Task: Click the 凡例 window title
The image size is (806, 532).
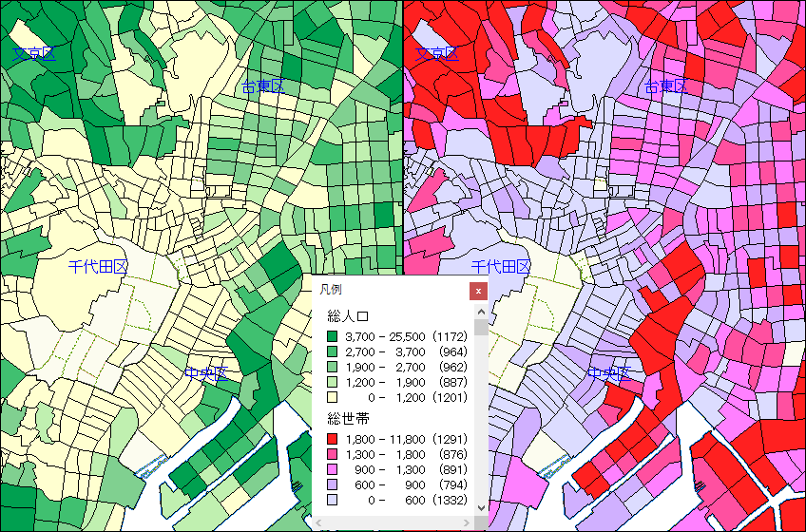Action: click(331, 290)
